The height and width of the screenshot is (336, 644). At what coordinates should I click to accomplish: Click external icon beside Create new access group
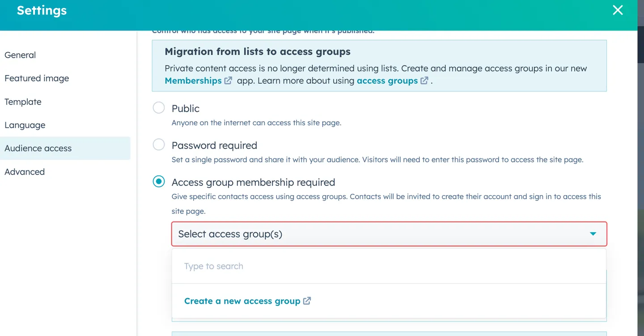pyautogui.click(x=307, y=301)
